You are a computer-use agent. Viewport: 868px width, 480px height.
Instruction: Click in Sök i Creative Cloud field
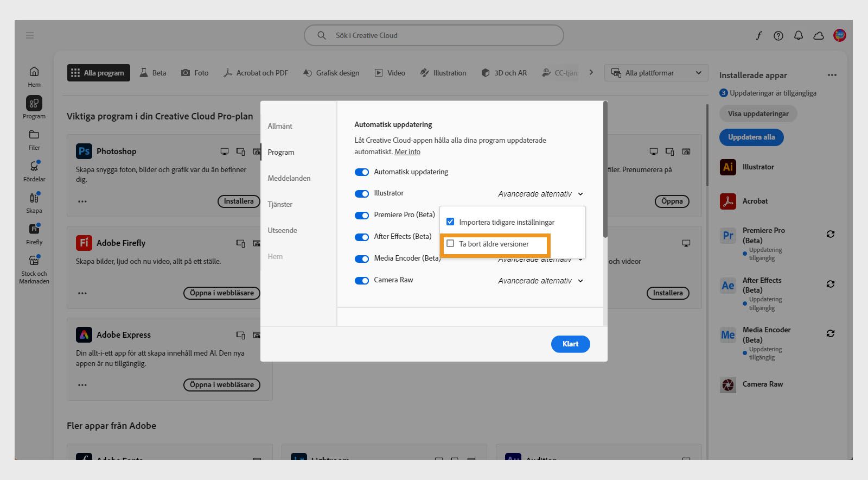click(434, 35)
